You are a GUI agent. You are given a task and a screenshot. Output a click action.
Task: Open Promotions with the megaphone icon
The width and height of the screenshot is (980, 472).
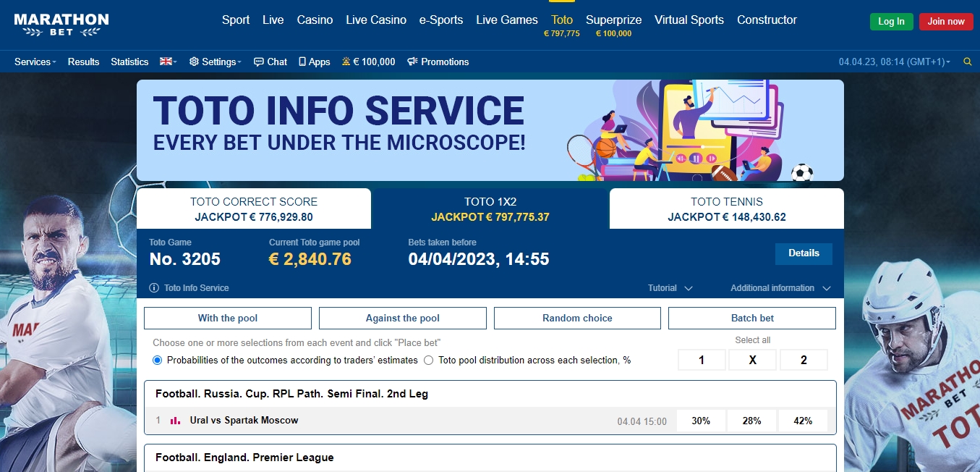(x=438, y=62)
